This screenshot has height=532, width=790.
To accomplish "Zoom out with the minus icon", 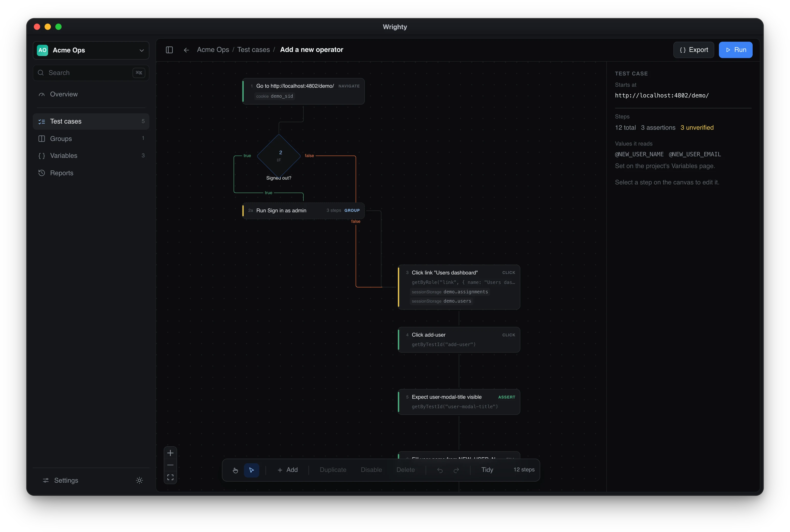I will coord(170,465).
